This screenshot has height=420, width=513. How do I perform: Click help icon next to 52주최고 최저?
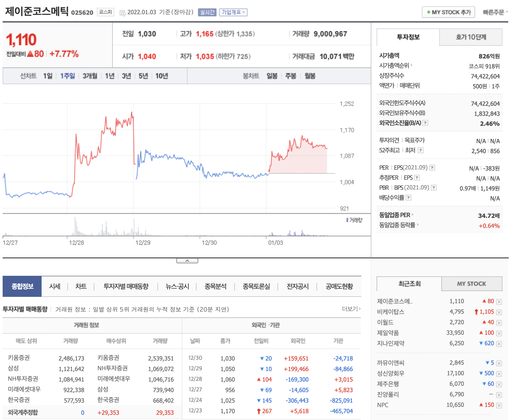coord(421,150)
